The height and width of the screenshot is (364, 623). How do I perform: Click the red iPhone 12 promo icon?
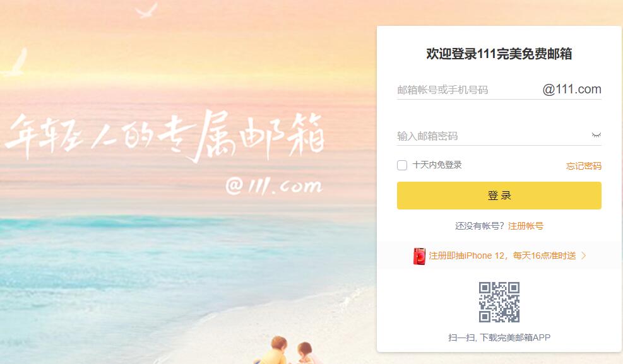click(x=419, y=256)
